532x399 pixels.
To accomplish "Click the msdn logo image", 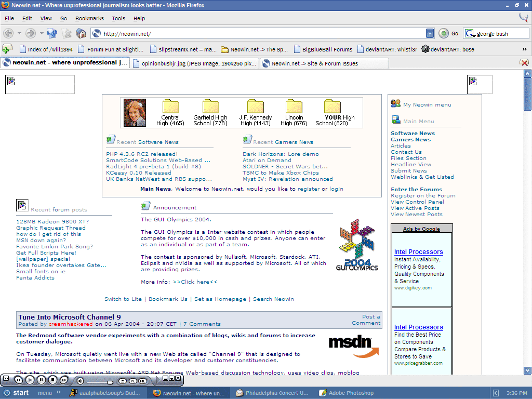I will pyautogui.click(x=354, y=346).
